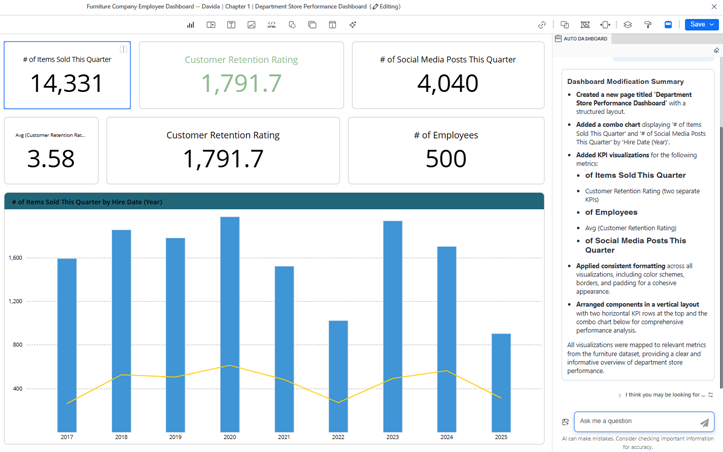The width and height of the screenshot is (723, 452).
Task: Click the image attach icon beside the chat input
Action: [x=565, y=422]
